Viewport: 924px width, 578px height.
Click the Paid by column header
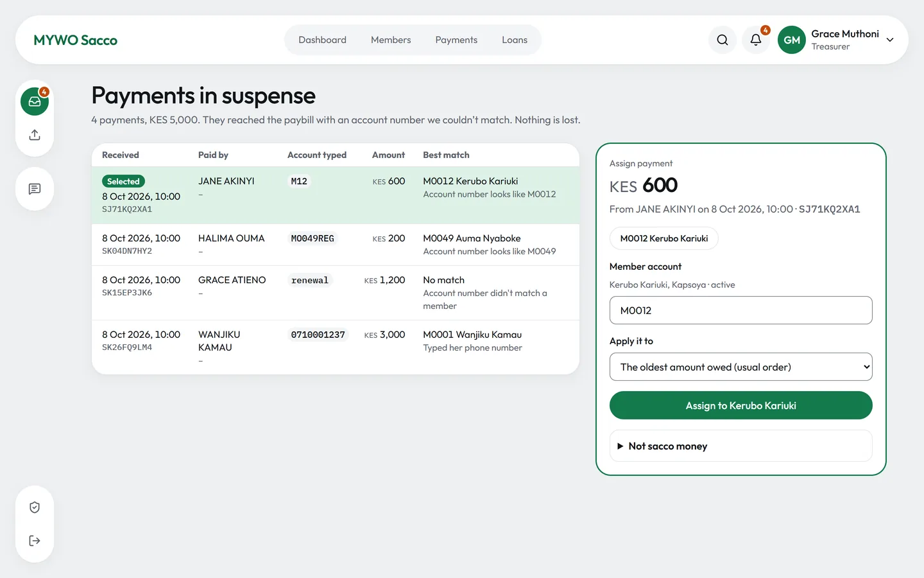tap(213, 155)
